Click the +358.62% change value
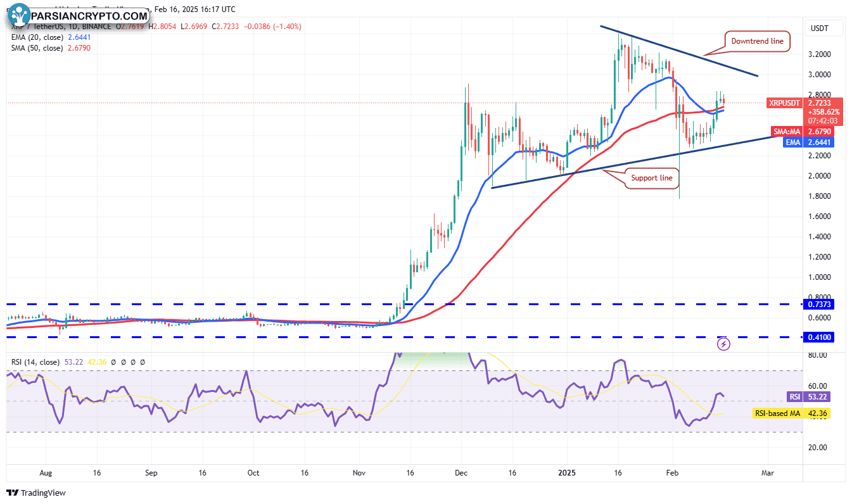This screenshot has height=504, width=852. pyautogui.click(x=823, y=111)
